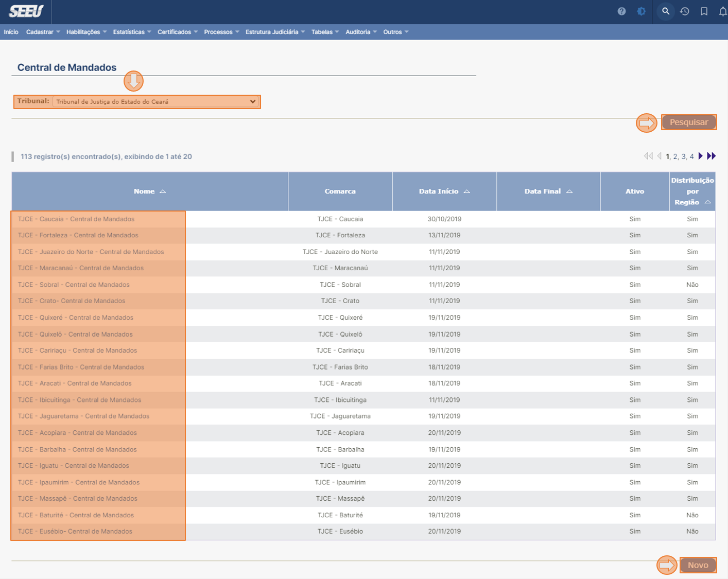Open TJCE - Sobral - Central de Mandados
Viewport: 728px width, 579px height.
pyautogui.click(x=74, y=285)
